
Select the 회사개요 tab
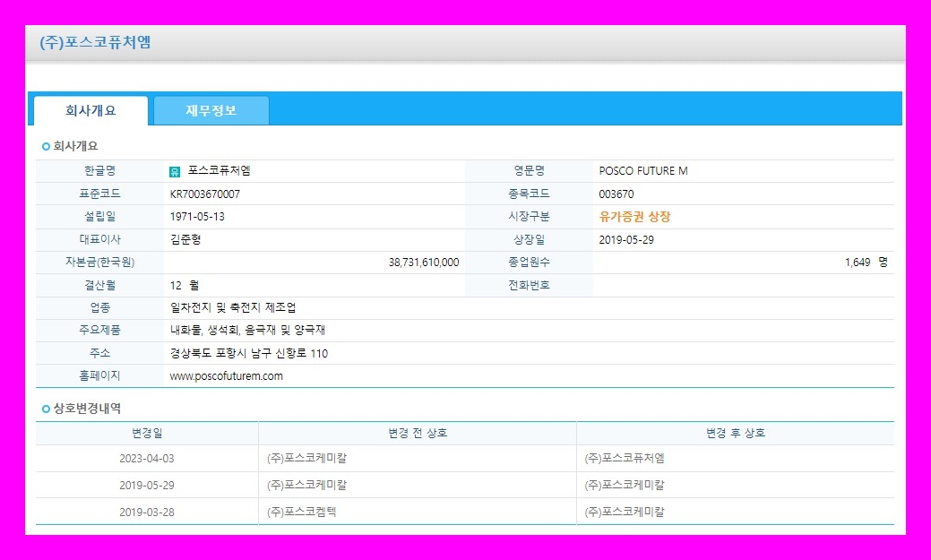(91, 110)
